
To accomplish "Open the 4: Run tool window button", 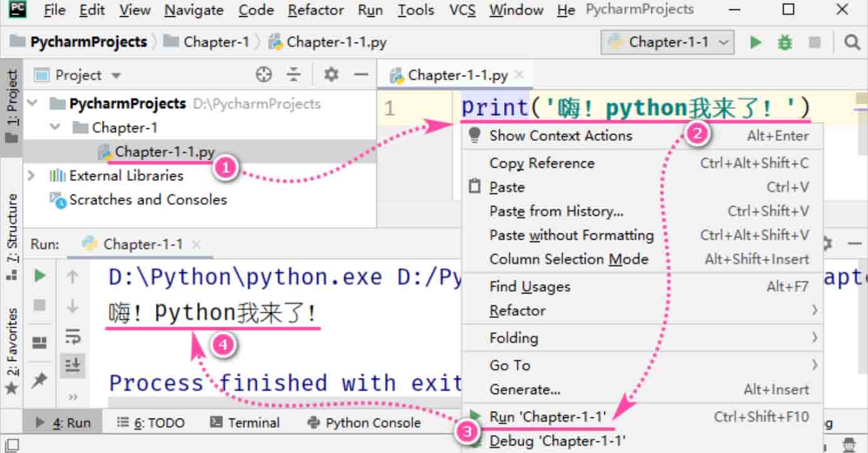I will coord(63,423).
